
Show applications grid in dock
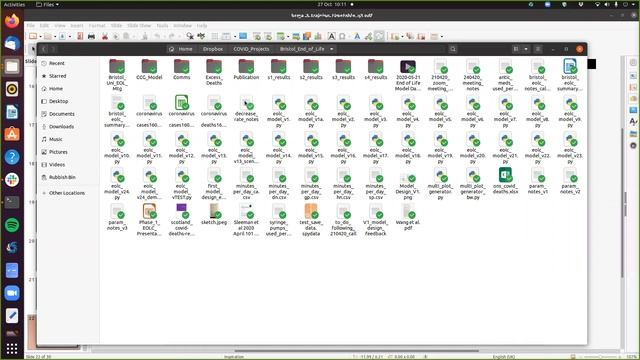(12, 349)
